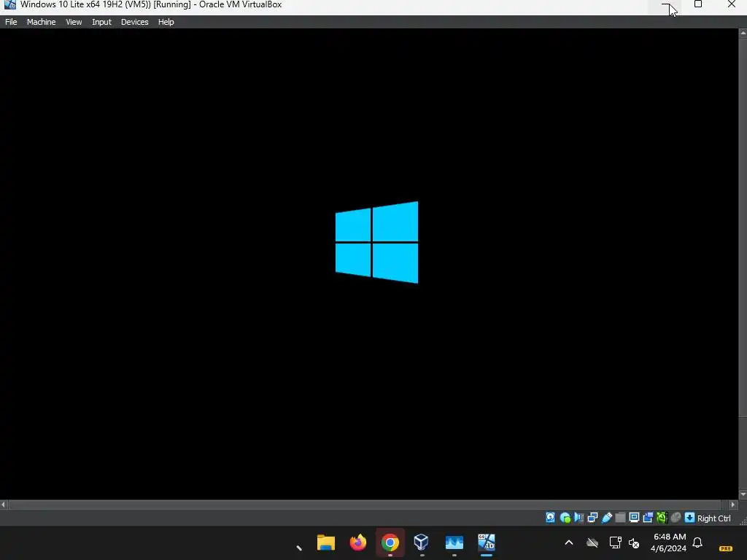Click the running Windows 10 VM taskbar icon

[487, 542]
